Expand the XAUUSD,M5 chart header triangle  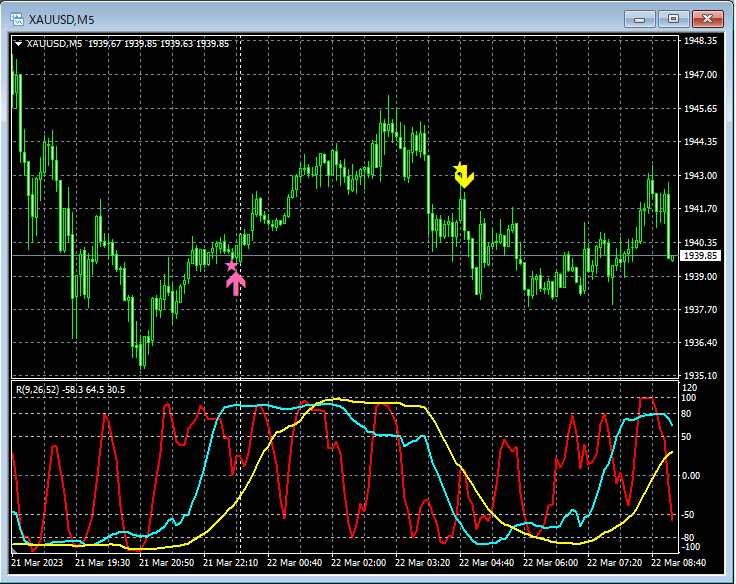point(18,44)
